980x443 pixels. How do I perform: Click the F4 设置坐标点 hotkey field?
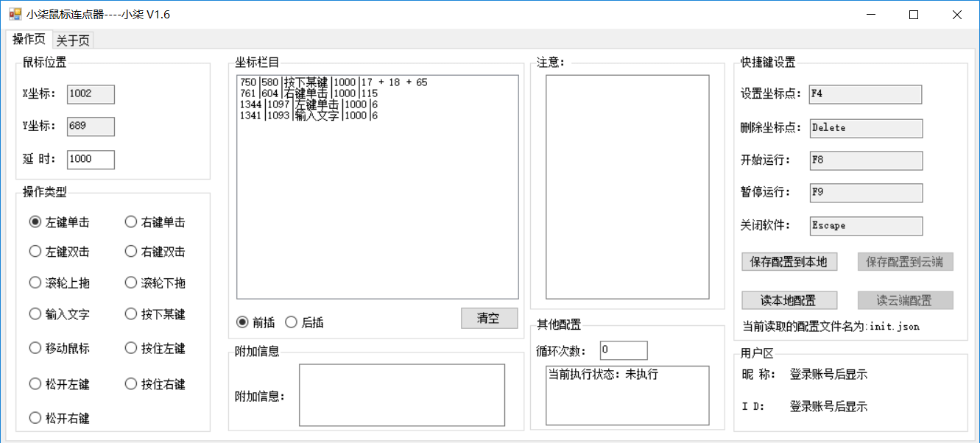pos(865,94)
